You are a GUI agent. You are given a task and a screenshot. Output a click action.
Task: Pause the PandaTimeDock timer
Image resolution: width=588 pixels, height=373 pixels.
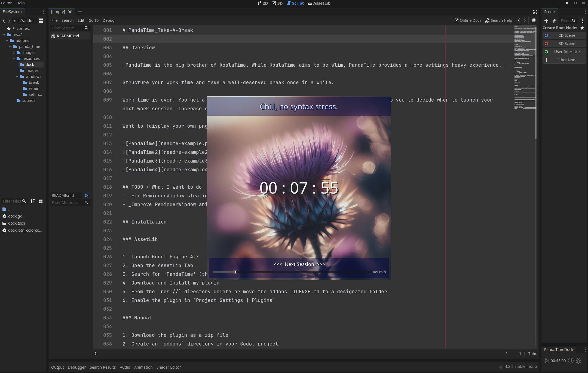[571, 361]
